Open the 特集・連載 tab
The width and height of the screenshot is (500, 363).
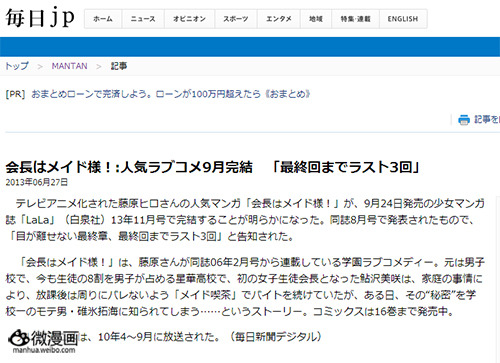coord(356,19)
